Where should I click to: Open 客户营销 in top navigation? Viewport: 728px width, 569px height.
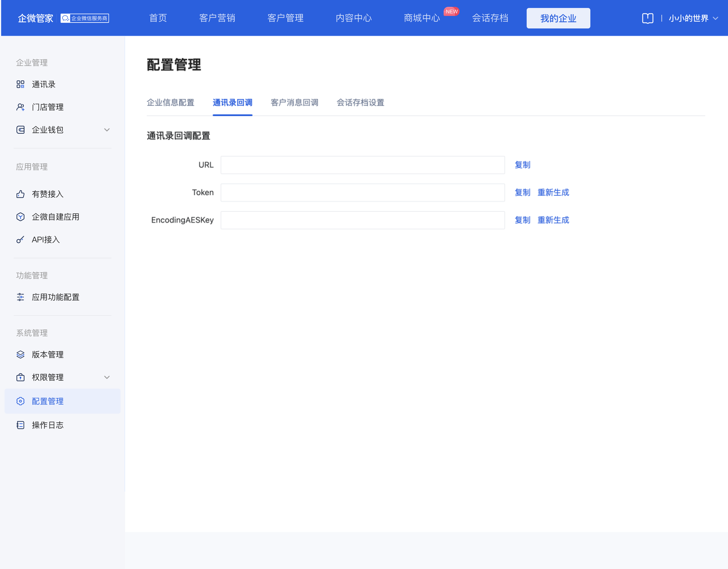coord(217,18)
